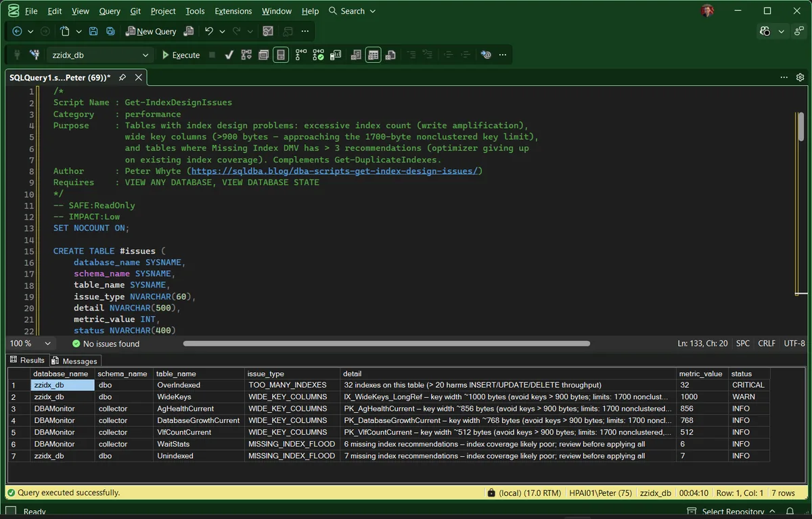The width and height of the screenshot is (812, 519).
Task: Select the TOO_MANY_INDEXES issue_type cell
Action: 292,385
